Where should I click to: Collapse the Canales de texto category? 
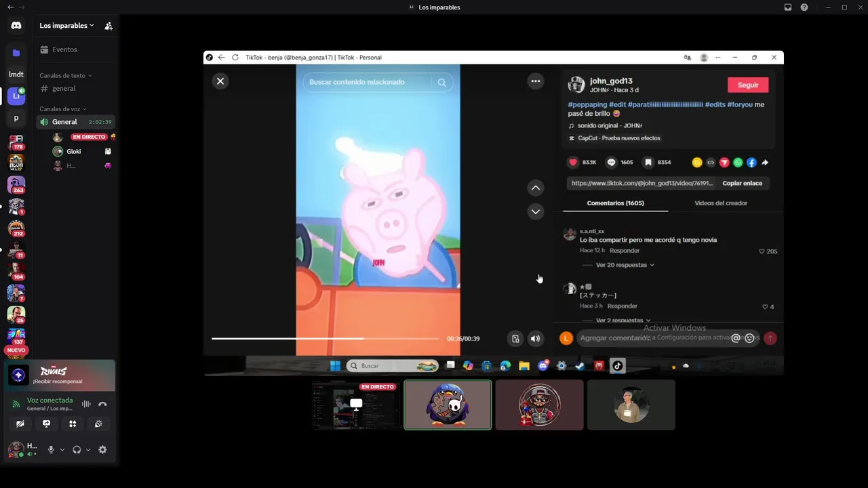(x=65, y=75)
